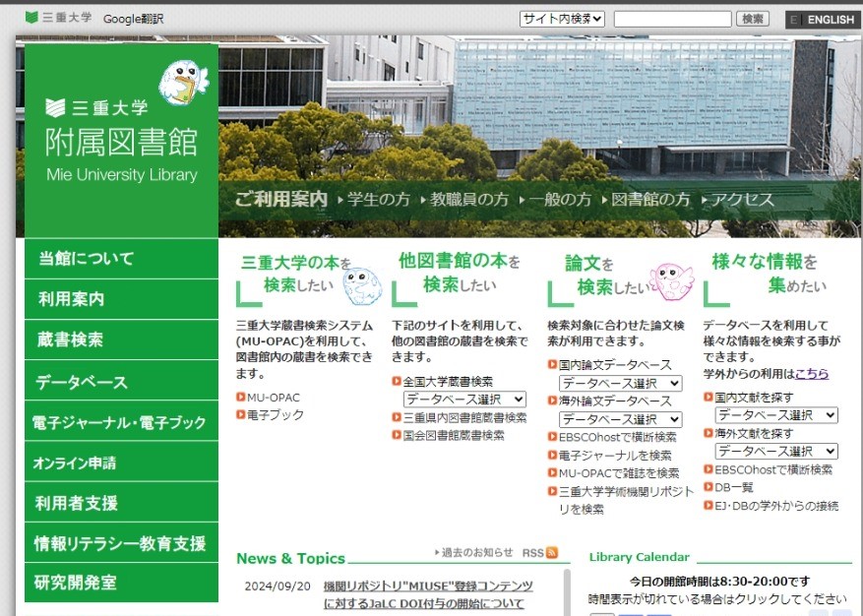
Task: Click the 国内論文データベース label
Action: point(615,365)
